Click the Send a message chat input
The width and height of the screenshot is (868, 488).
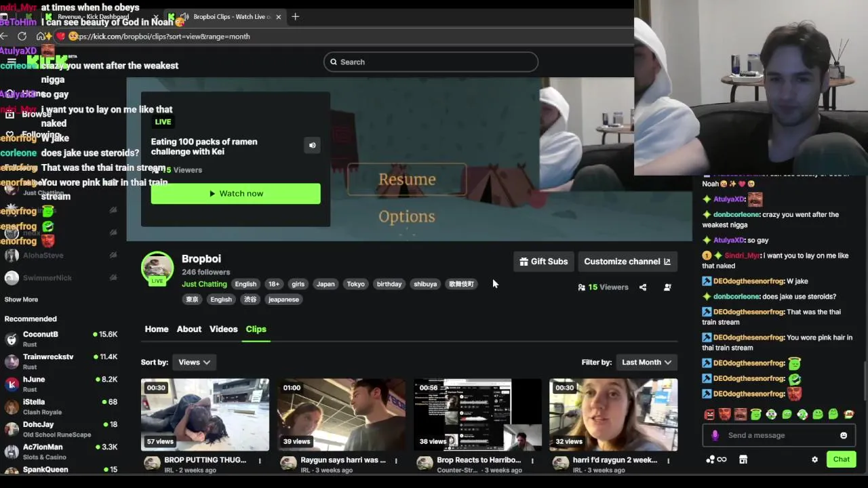pyautogui.click(x=780, y=435)
